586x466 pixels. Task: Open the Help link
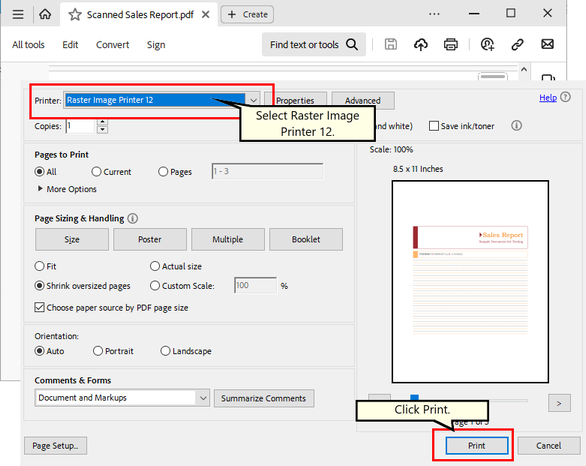point(548,98)
